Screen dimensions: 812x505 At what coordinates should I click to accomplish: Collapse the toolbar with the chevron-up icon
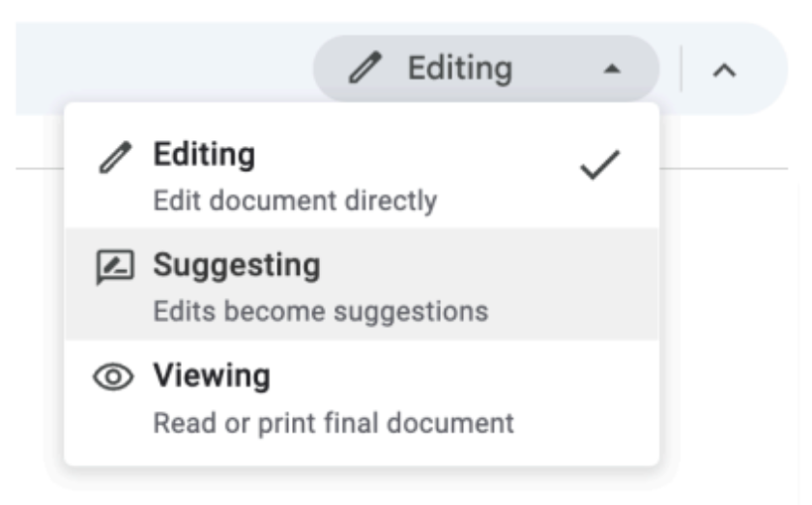click(724, 70)
